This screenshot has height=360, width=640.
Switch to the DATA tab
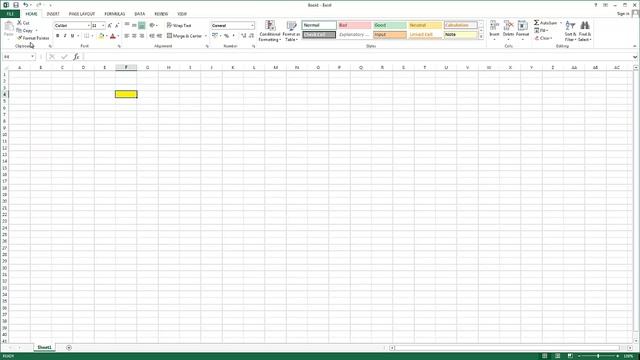coord(140,14)
